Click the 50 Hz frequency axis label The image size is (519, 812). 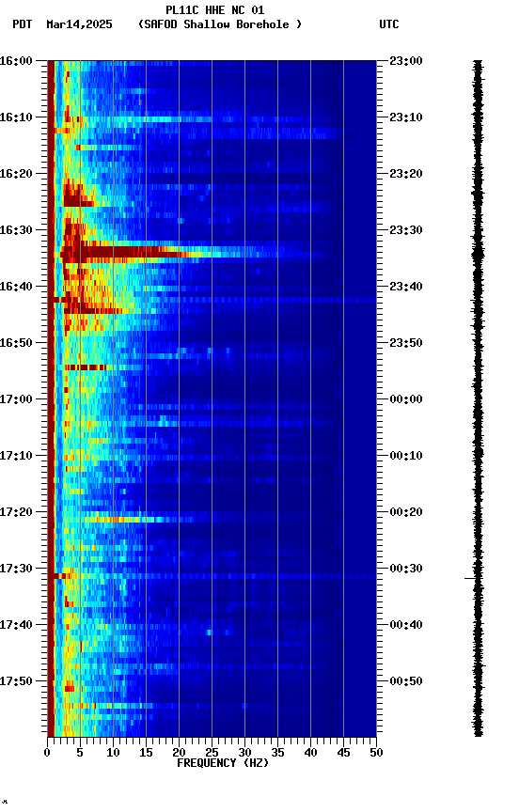tap(377, 753)
